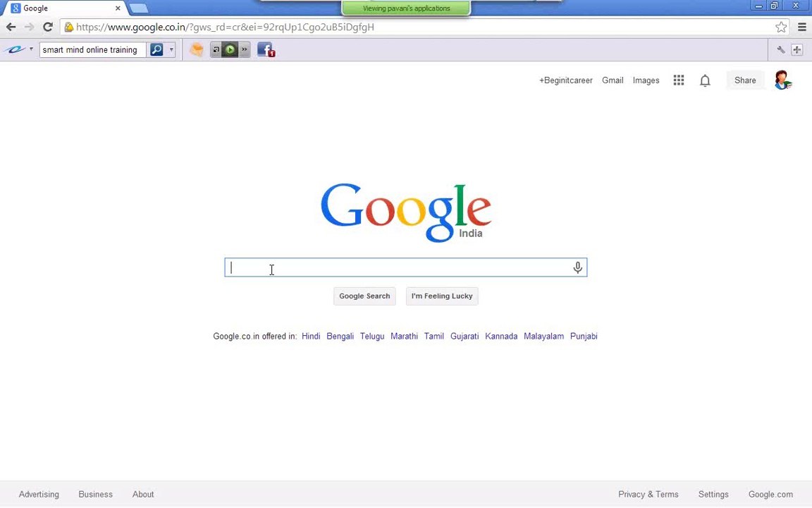
Task: Click the wrench toolbar options icon
Action: [x=781, y=50]
